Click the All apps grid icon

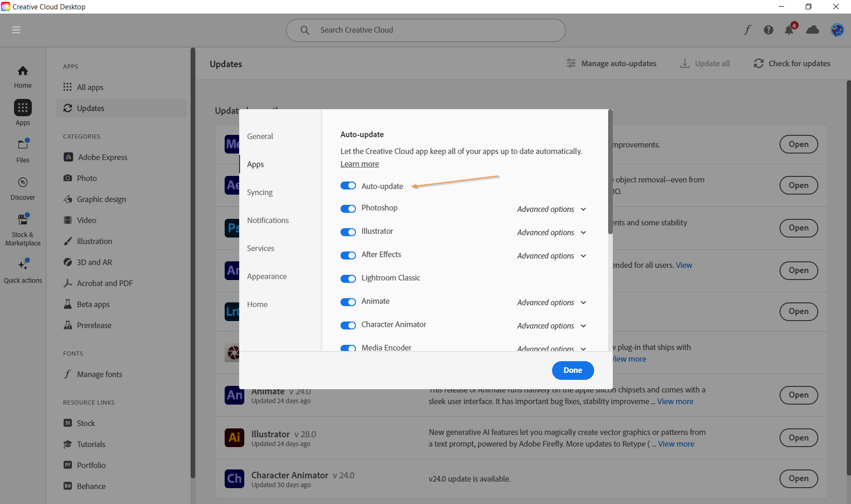(68, 87)
